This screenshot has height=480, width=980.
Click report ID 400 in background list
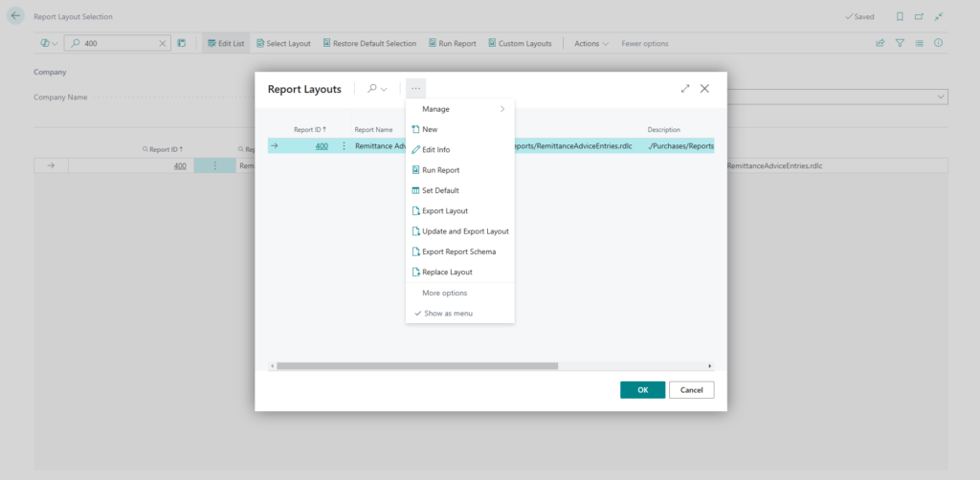point(179,165)
